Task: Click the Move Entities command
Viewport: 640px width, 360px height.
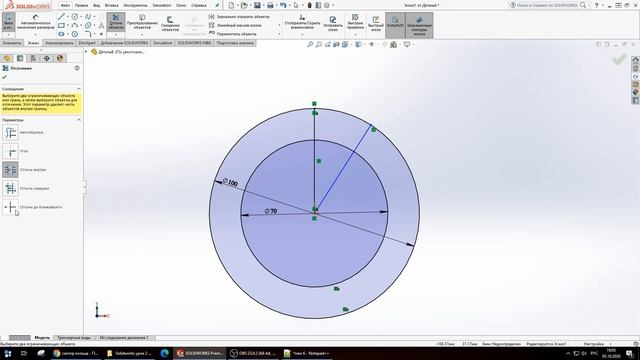Action: [233, 34]
